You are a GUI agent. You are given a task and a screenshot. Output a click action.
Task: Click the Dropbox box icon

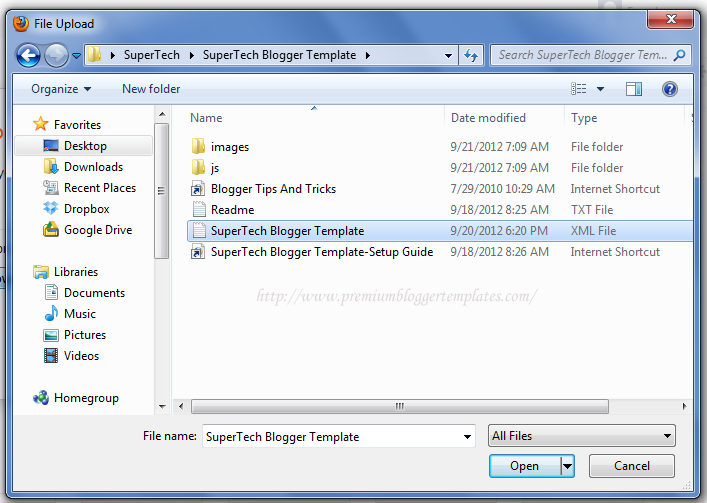pyautogui.click(x=51, y=208)
